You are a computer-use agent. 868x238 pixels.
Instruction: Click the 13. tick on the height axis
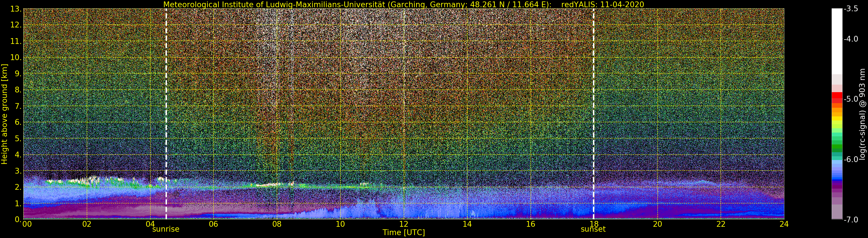pyautogui.click(x=16, y=9)
